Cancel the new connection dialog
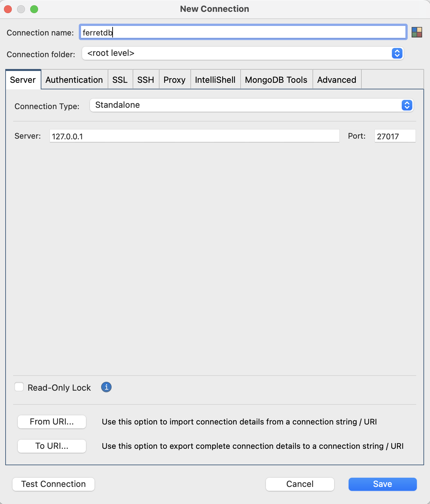The image size is (430, 504). coord(300,484)
